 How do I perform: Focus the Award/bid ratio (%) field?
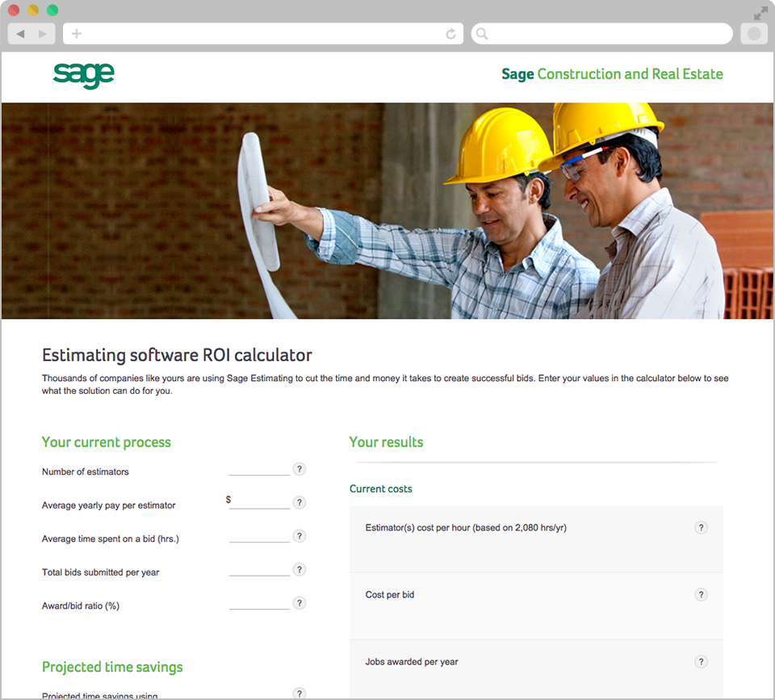259,604
